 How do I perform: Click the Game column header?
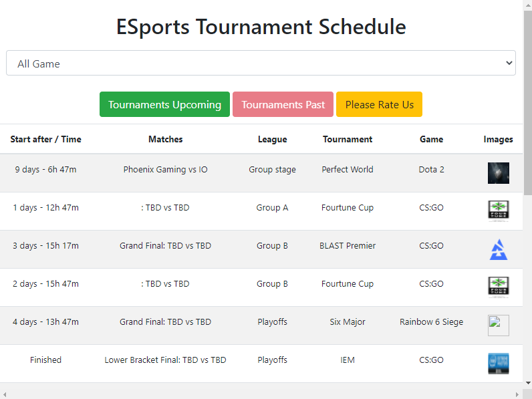coord(431,140)
